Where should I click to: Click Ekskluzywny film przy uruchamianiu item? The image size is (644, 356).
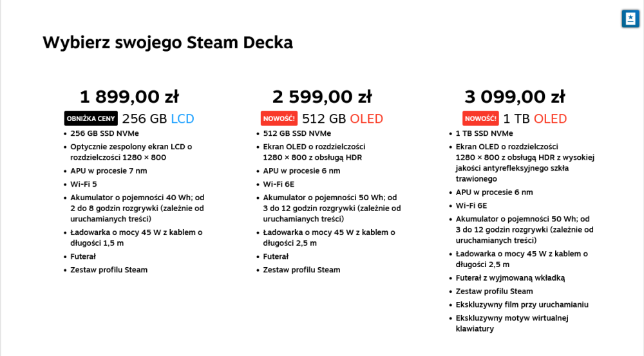click(x=522, y=304)
